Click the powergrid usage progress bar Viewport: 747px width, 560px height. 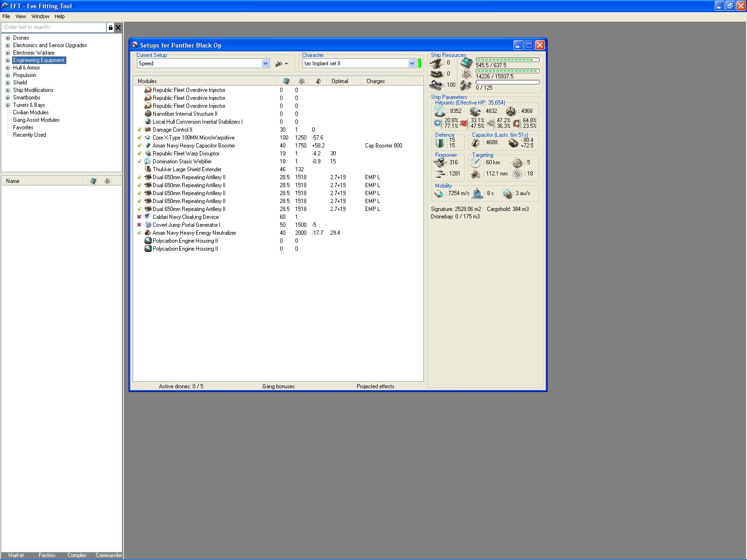click(507, 71)
